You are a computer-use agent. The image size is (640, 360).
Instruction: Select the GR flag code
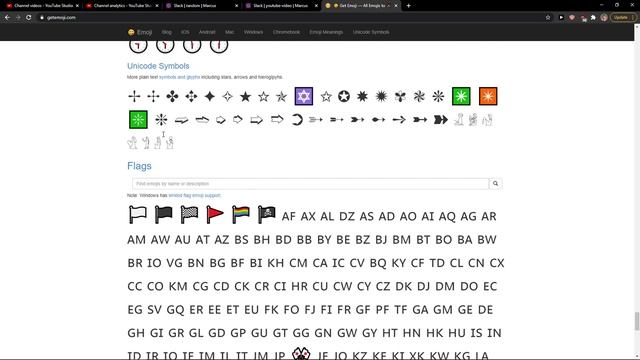(176, 333)
